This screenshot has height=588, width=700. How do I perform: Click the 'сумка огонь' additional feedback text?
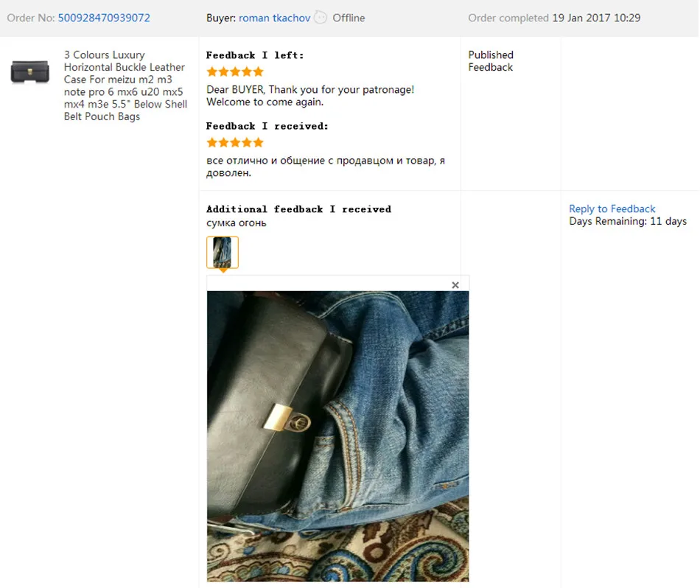pyautogui.click(x=237, y=223)
